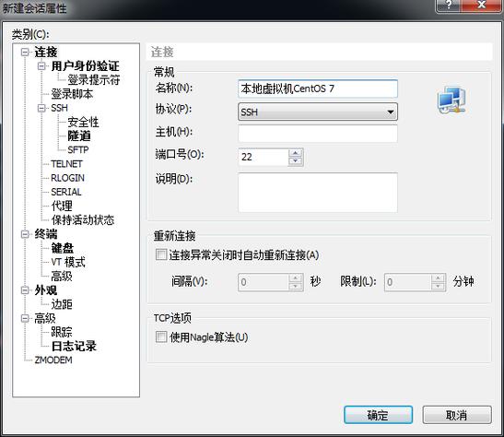Viewport: 504px width, 437px height.
Task: Select 登录脚本 tree item
Action: coord(72,94)
